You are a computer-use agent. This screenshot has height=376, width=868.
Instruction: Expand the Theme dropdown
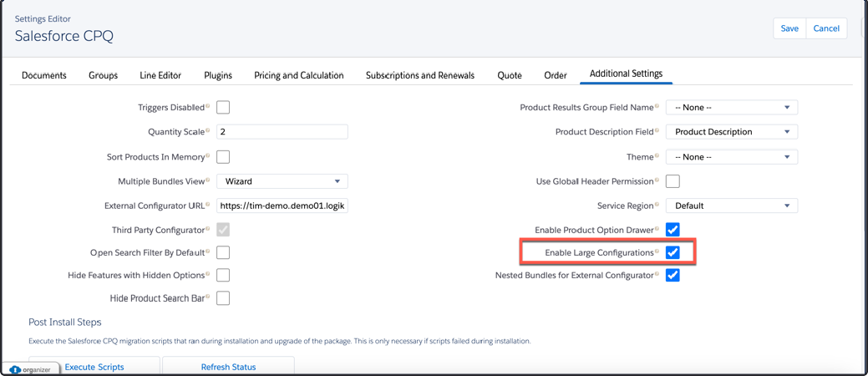point(732,157)
